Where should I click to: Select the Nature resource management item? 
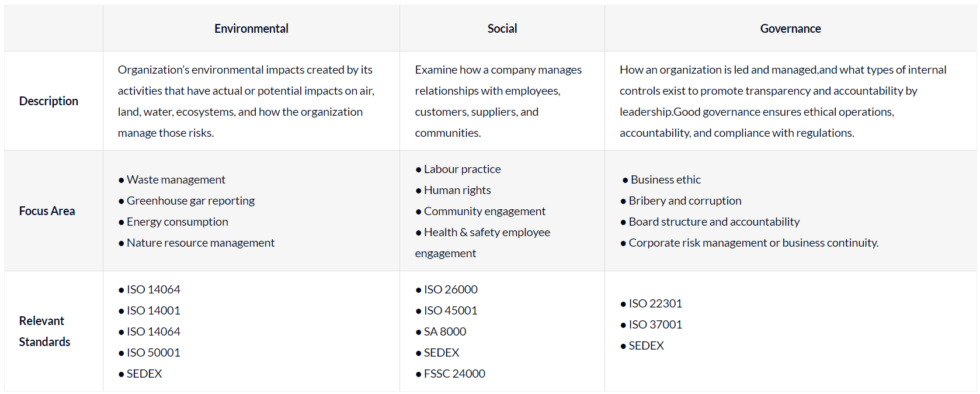pos(200,243)
